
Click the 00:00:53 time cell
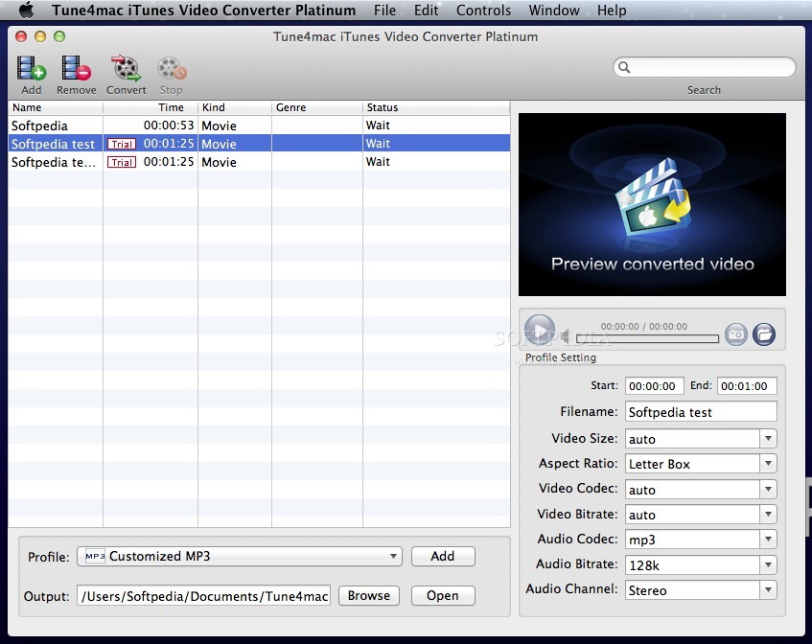[x=169, y=126]
